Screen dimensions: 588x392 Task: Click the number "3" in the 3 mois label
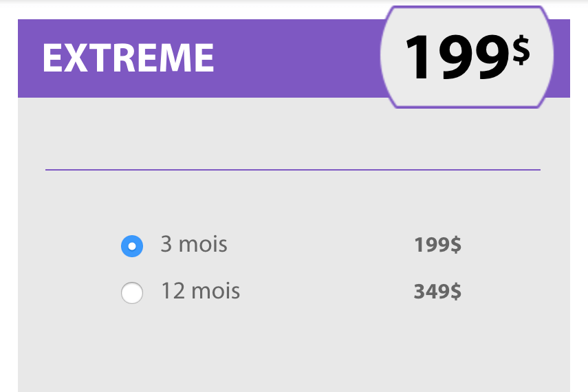(166, 244)
